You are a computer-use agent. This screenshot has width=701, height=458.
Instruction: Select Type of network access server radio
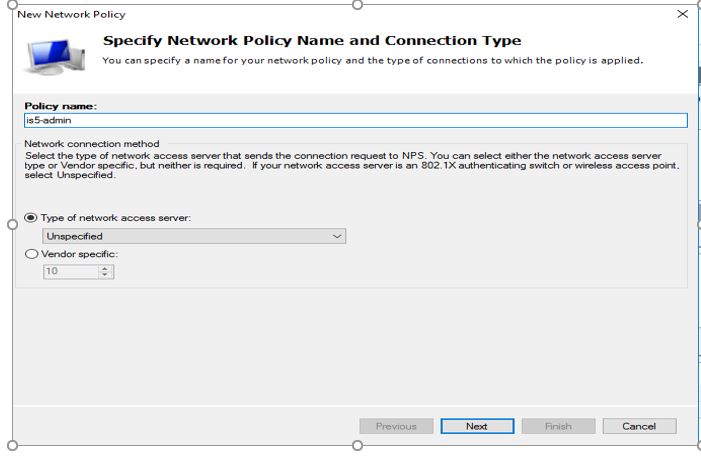coord(31,218)
